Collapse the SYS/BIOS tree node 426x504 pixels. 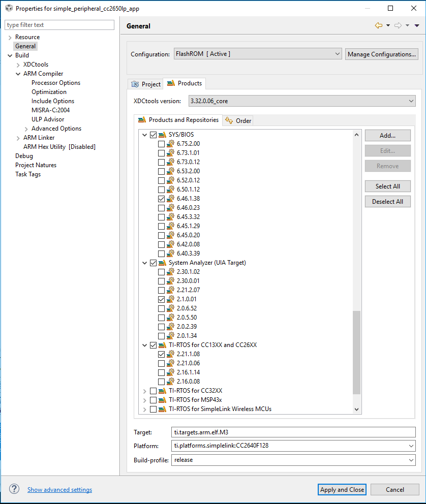(145, 135)
